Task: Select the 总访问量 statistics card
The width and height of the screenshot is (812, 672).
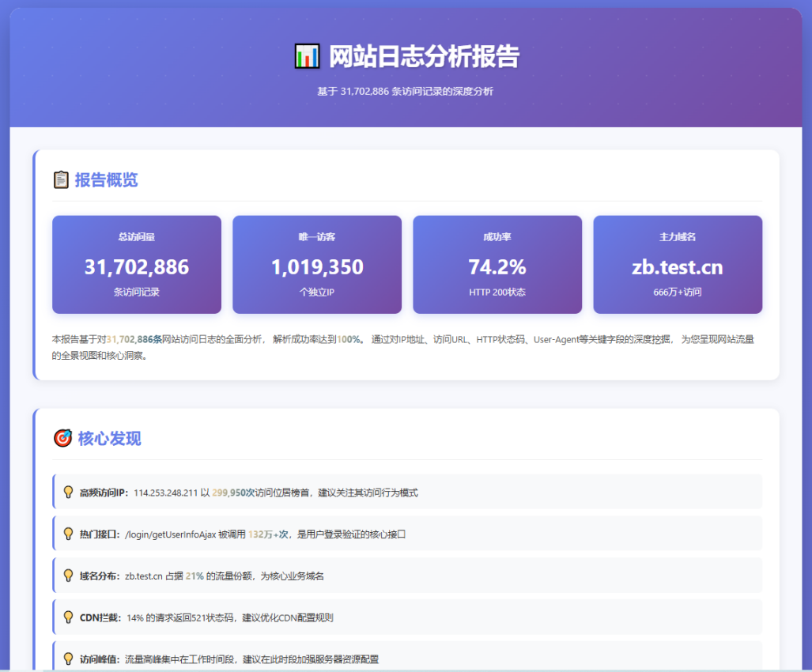Action: click(137, 265)
